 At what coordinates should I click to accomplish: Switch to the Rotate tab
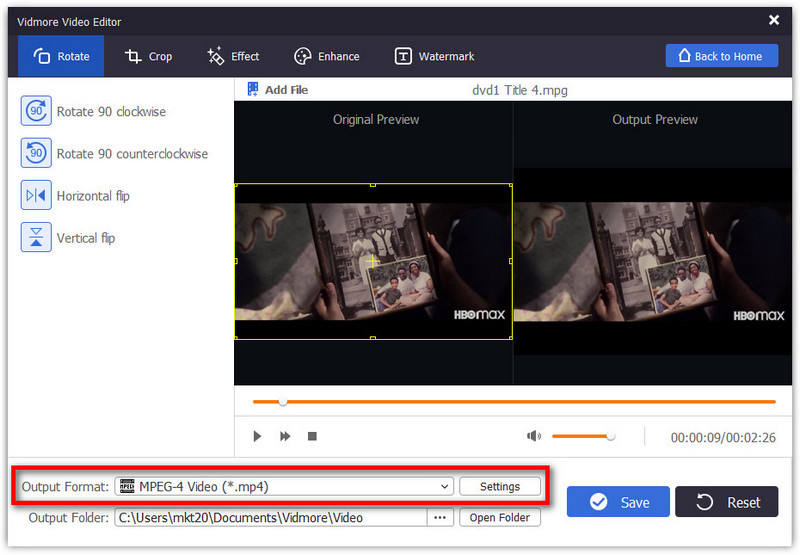(61, 56)
